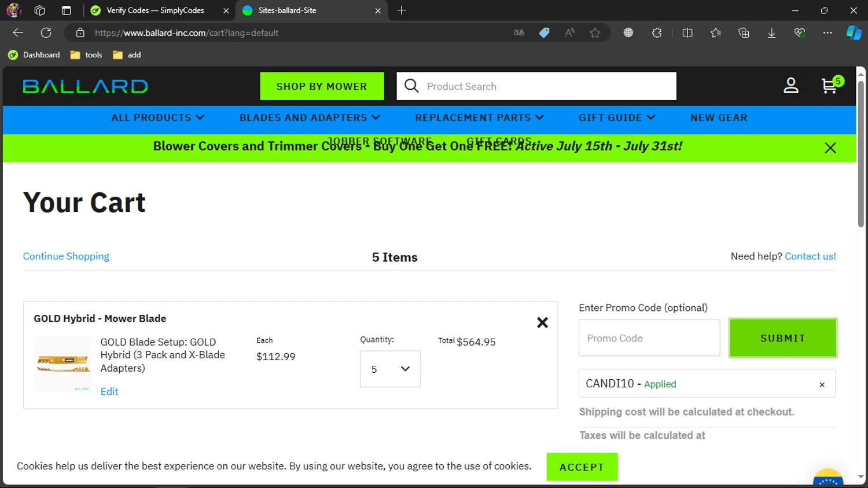This screenshot has height=488, width=868.
Task: Select the 5 Items count heading
Action: pyautogui.click(x=395, y=257)
